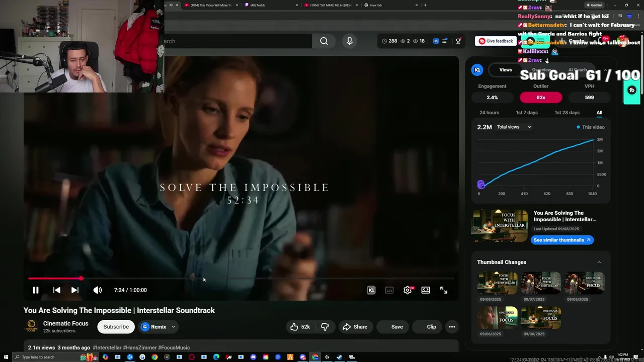Select the 24 hours time range
Screen dimensions: 644x362
point(489,113)
